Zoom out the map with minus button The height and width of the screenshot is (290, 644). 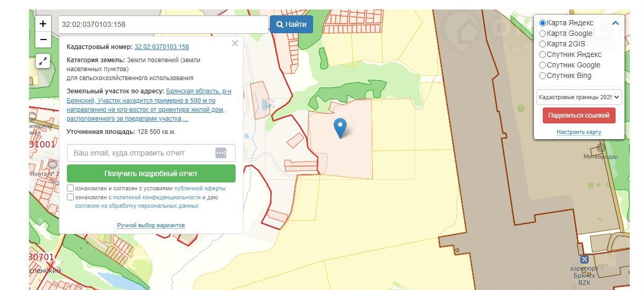tap(43, 40)
